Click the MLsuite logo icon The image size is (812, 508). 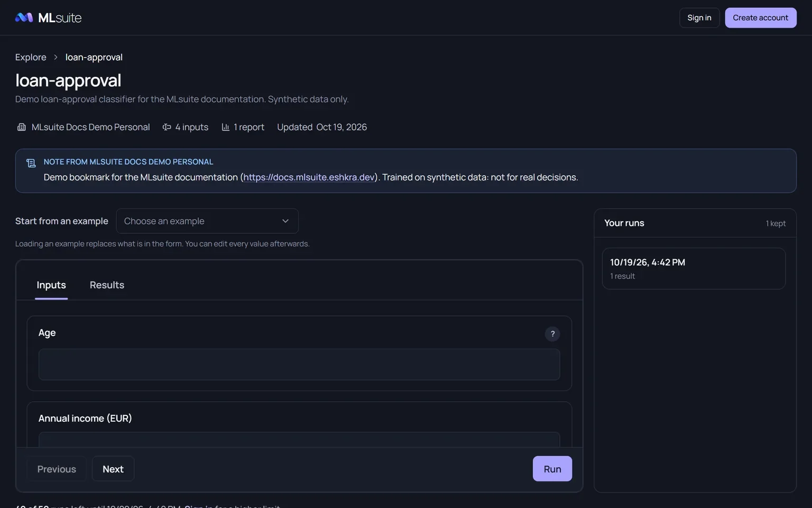click(x=24, y=17)
